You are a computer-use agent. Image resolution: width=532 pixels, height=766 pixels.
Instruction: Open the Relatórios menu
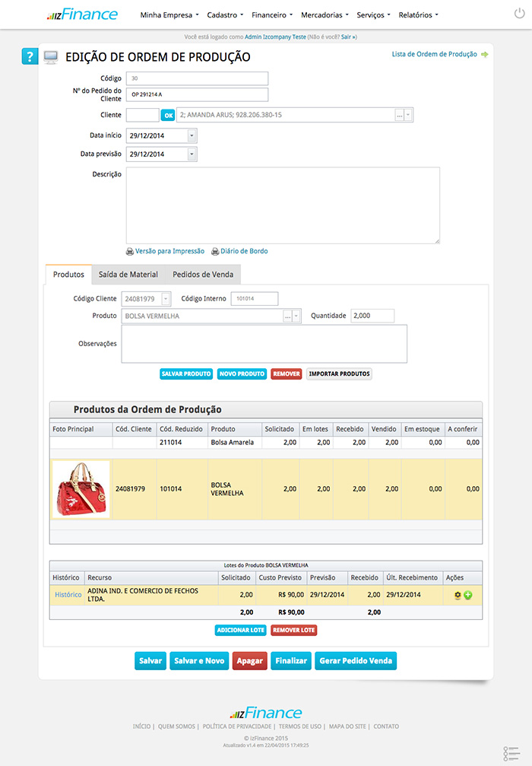(418, 14)
